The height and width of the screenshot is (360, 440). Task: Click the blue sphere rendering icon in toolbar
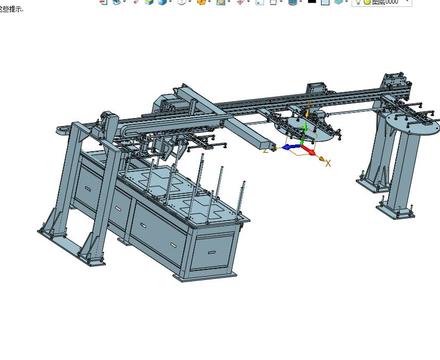pos(162,2)
